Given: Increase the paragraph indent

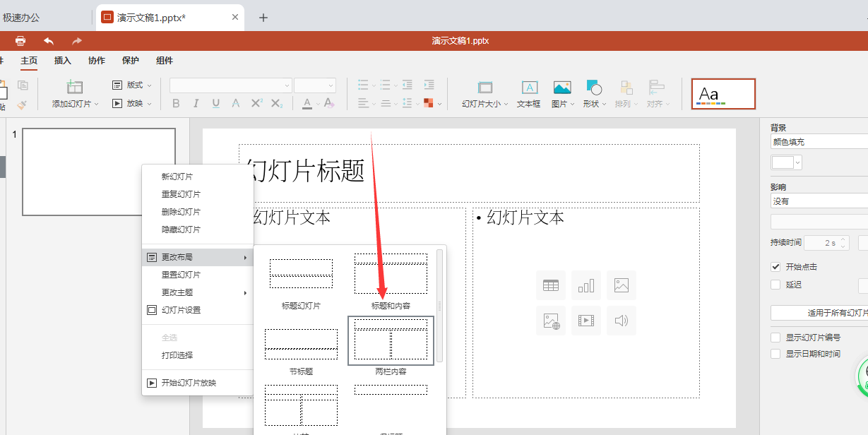Looking at the screenshot, I should point(429,85).
